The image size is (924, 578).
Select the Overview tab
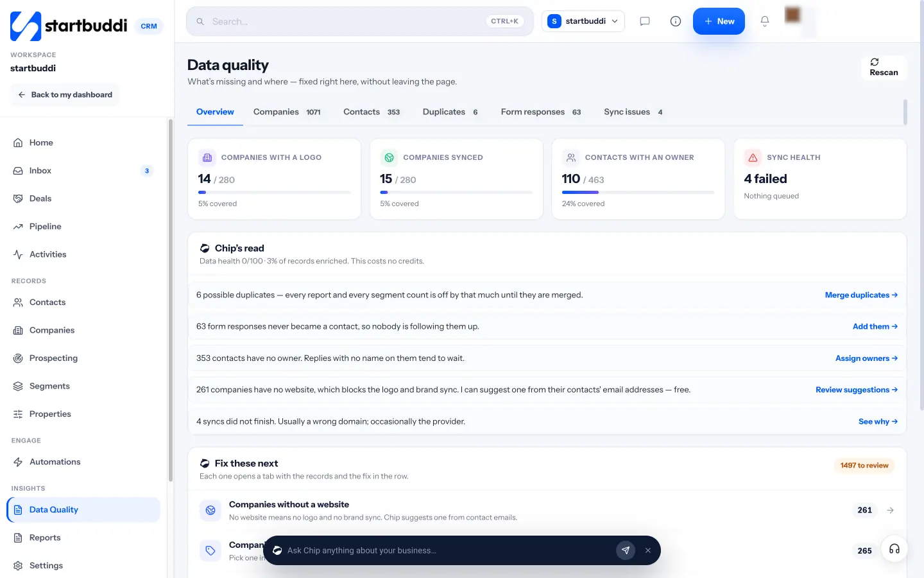[x=215, y=112]
